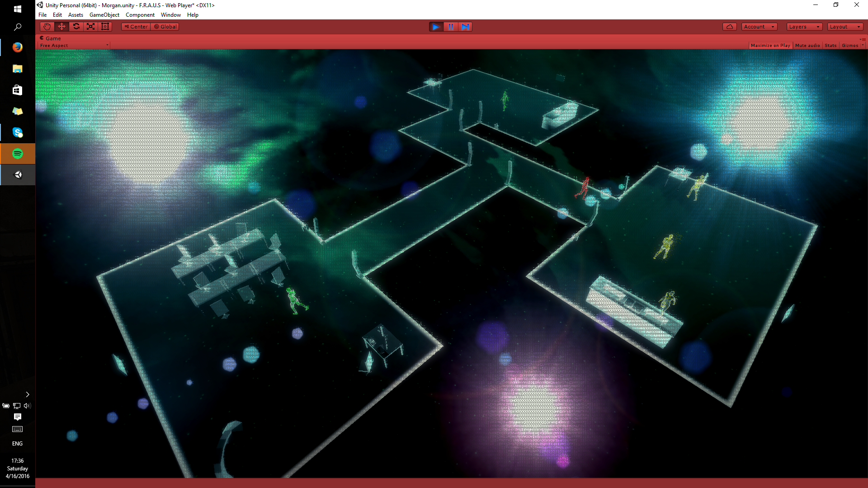Open Windows search
Screen dimensions: 868x488
tap(18, 27)
